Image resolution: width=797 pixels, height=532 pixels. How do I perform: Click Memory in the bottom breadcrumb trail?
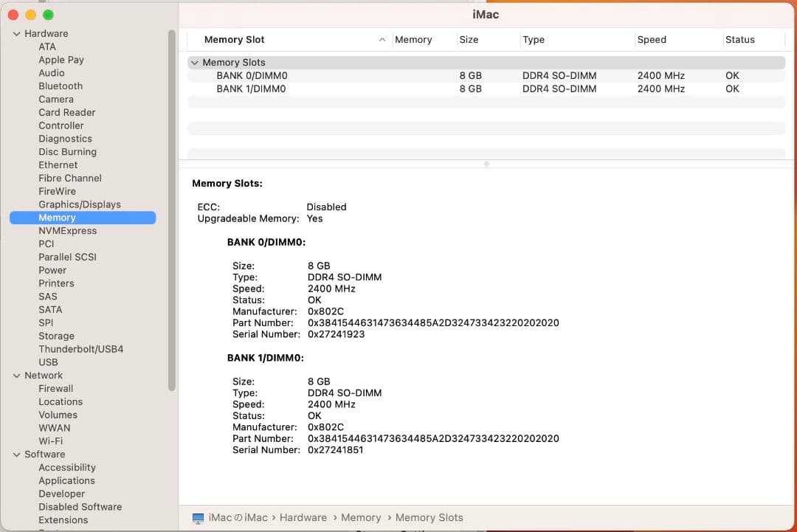point(361,517)
